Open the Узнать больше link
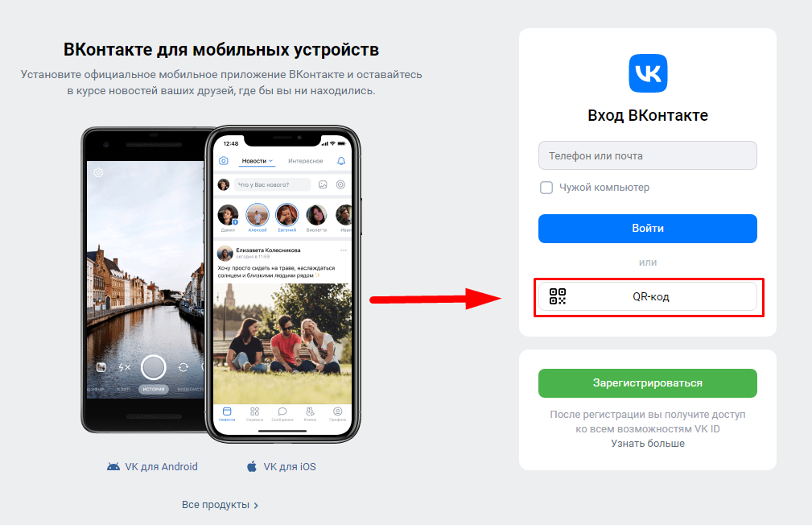This screenshot has height=525, width=812. click(648, 444)
